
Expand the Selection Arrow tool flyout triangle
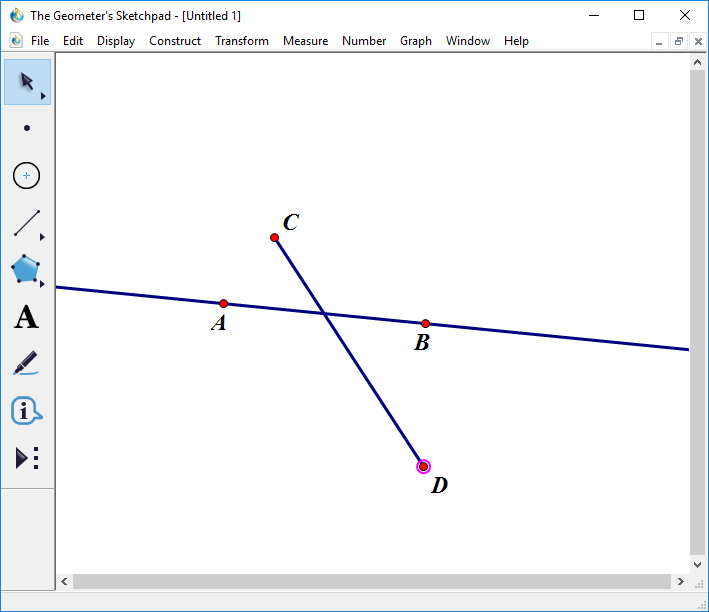(43, 96)
